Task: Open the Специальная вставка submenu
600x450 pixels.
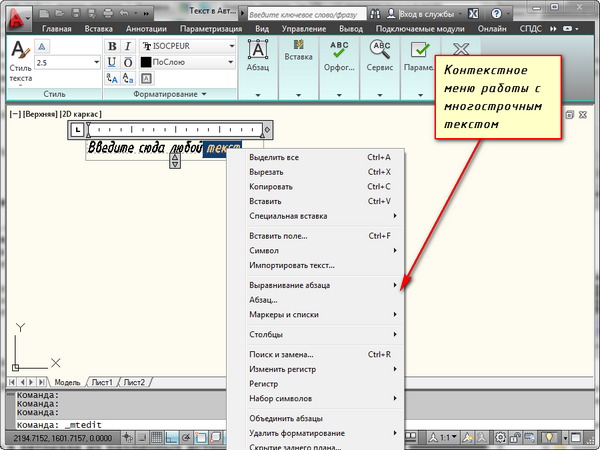Action: coord(324,216)
